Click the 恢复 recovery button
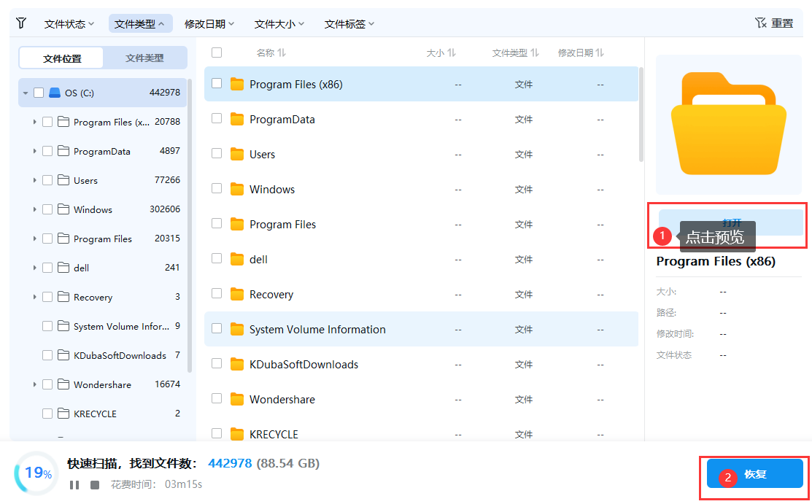The width and height of the screenshot is (812, 504). click(x=754, y=474)
